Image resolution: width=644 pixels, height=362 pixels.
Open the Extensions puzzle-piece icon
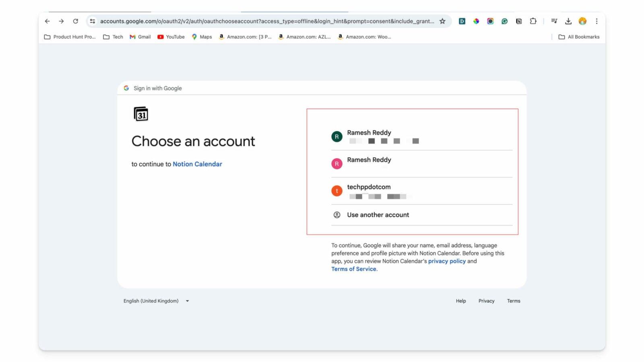pos(533,21)
